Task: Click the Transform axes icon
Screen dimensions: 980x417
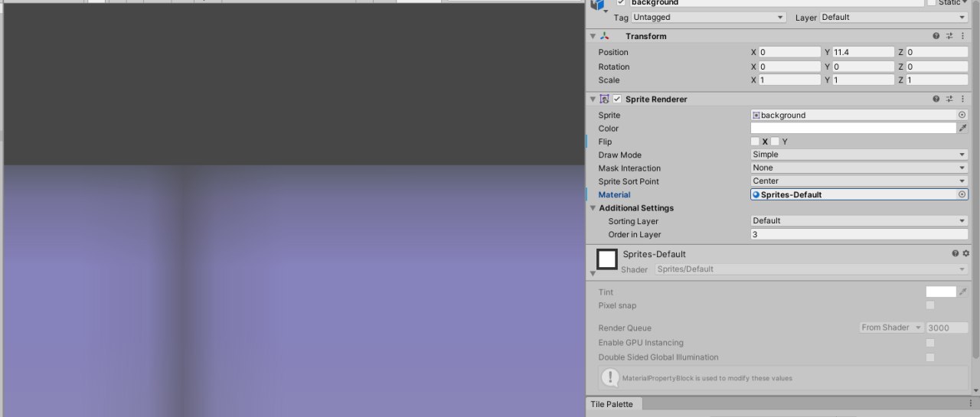Action: (605, 36)
